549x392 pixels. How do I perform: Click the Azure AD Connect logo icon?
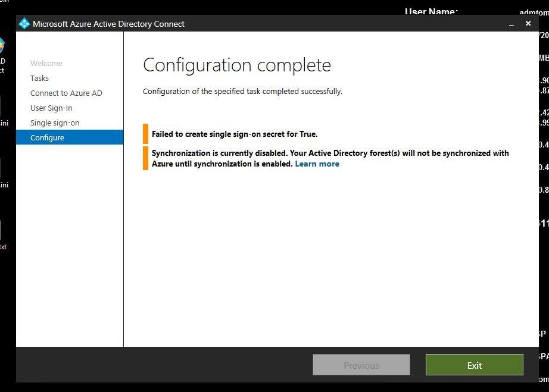click(24, 23)
